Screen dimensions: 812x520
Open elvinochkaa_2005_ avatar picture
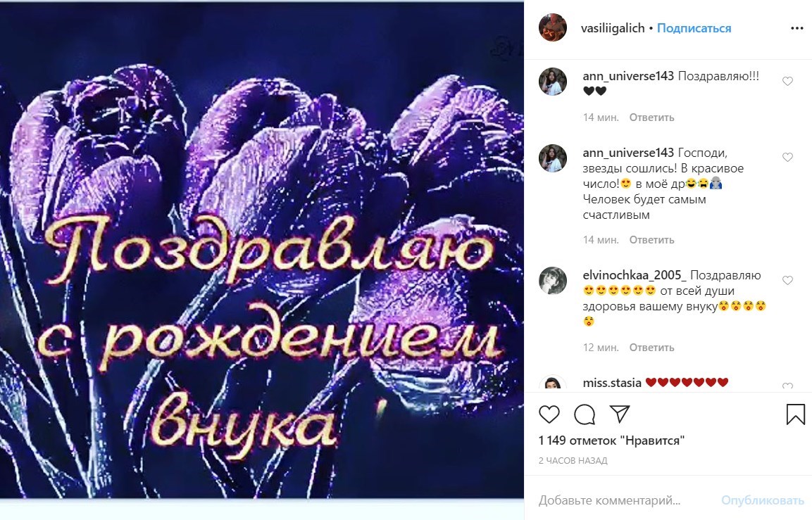pyautogui.click(x=553, y=281)
